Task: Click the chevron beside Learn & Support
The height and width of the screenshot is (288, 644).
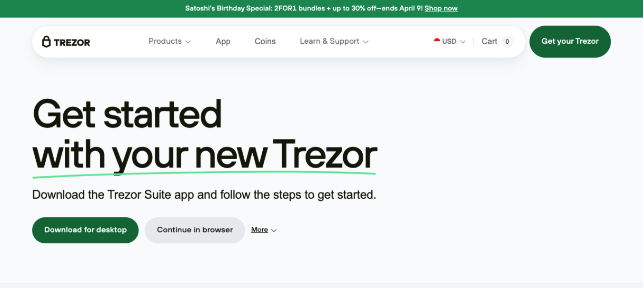Action: point(366,42)
